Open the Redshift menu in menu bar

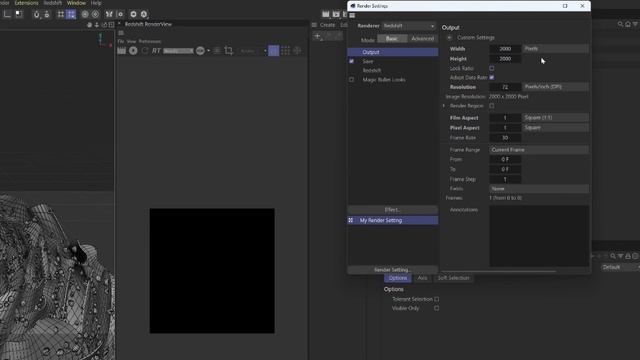click(53, 3)
